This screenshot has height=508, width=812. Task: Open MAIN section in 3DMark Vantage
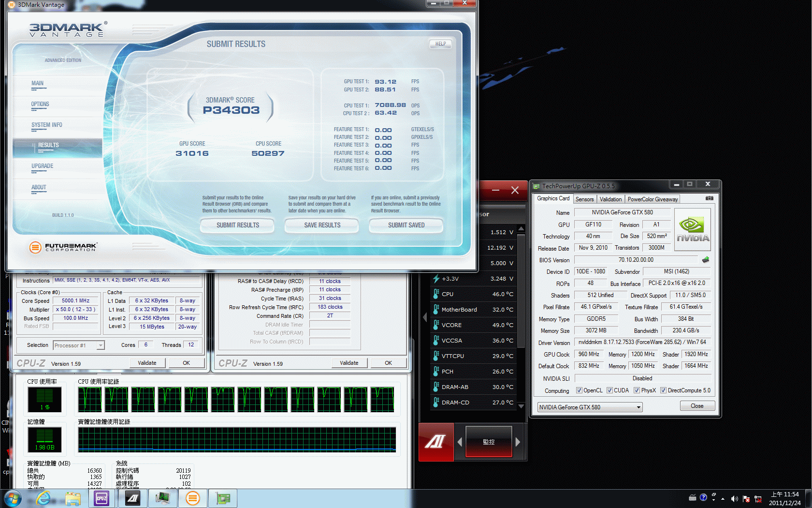[37, 83]
